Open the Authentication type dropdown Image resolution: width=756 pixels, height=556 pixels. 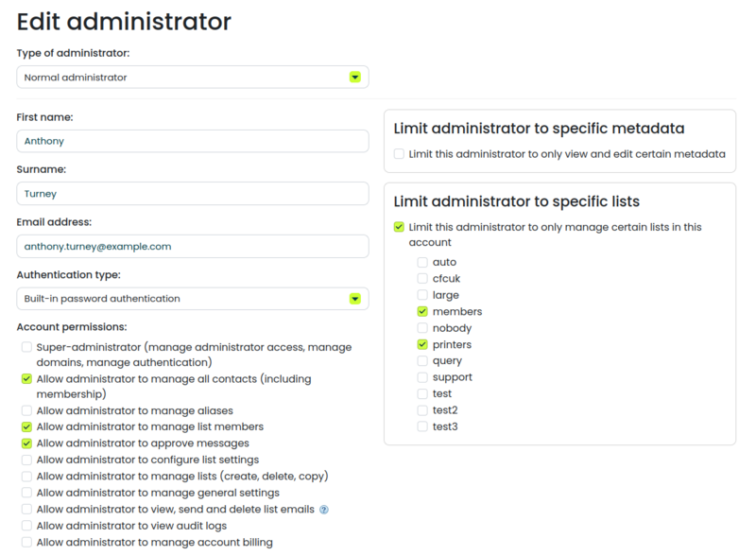point(189,298)
